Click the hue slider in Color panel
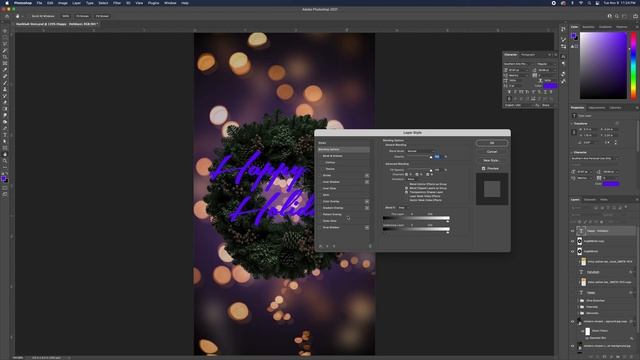 633,65
